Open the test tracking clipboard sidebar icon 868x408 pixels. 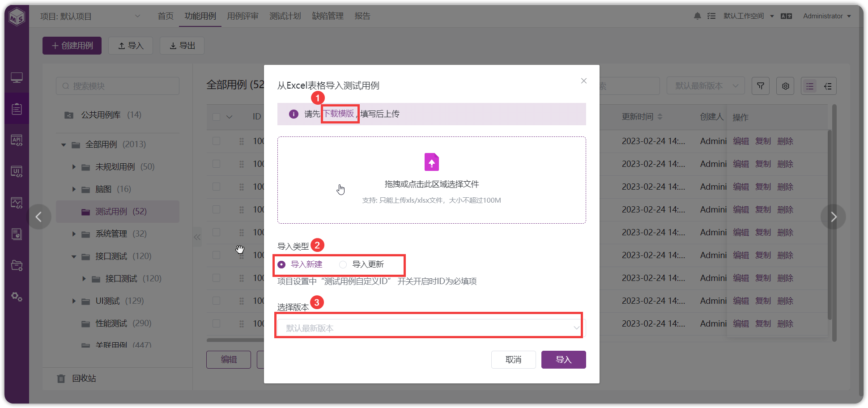[17, 109]
